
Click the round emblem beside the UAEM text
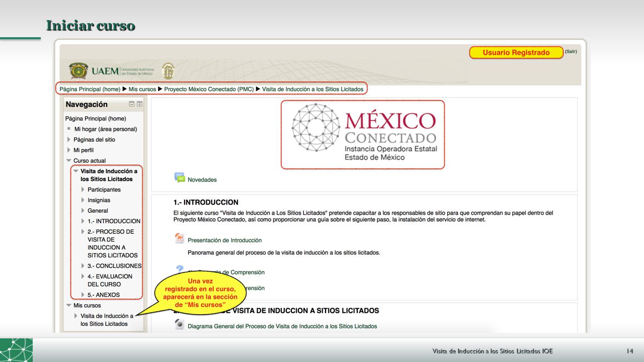coord(168,71)
